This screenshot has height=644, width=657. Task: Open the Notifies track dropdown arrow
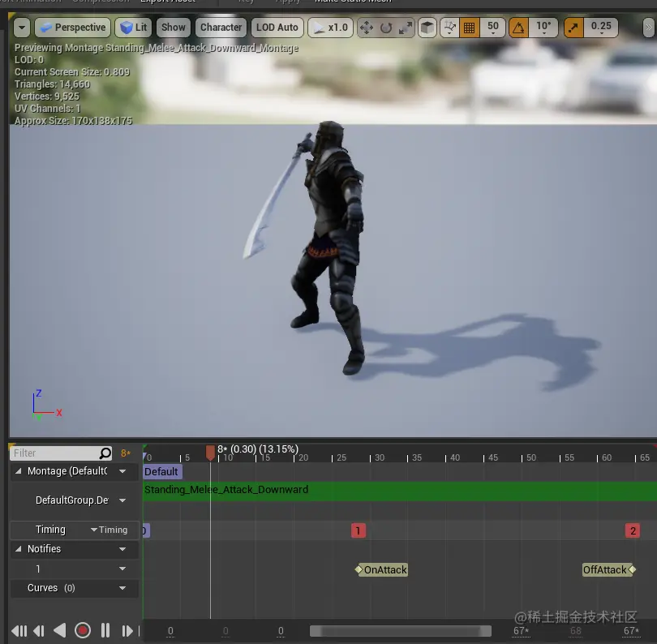tap(122, 549)
